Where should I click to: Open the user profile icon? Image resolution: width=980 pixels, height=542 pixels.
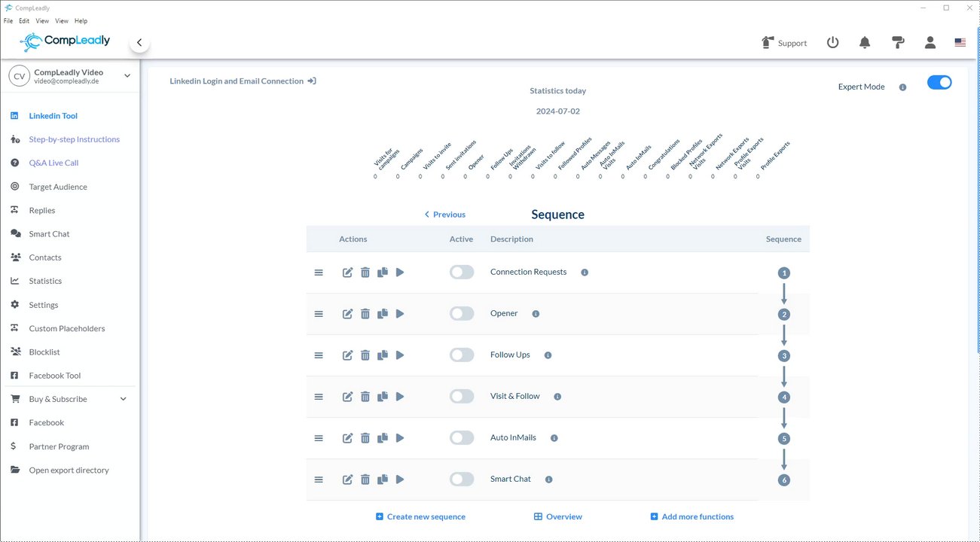[930, 43]
